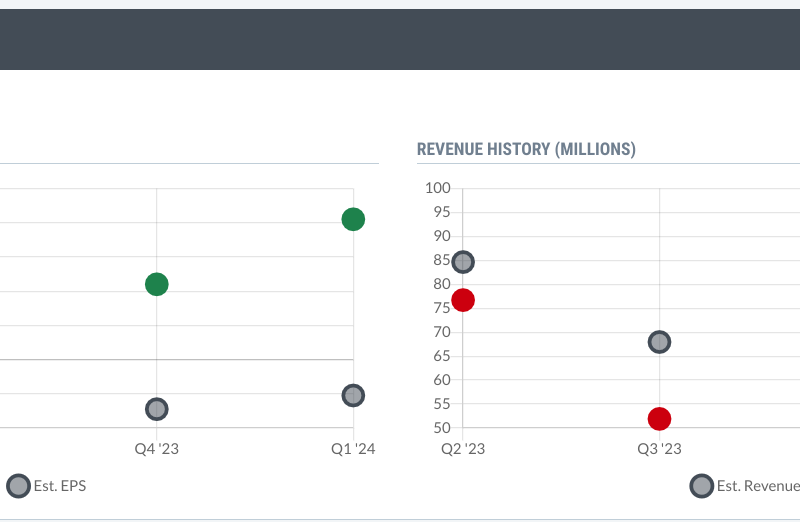Select the red actual revenue dot for Q2 '23

[463, 300]
